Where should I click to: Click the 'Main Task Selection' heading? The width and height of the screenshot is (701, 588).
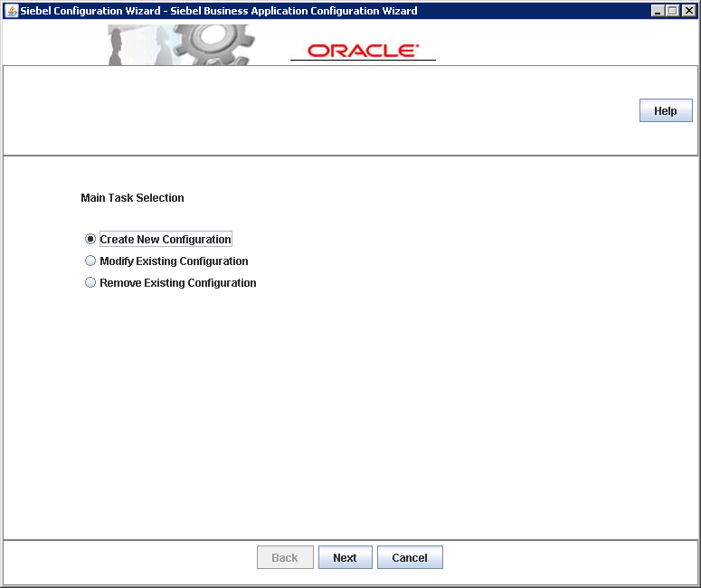[132, 198]
